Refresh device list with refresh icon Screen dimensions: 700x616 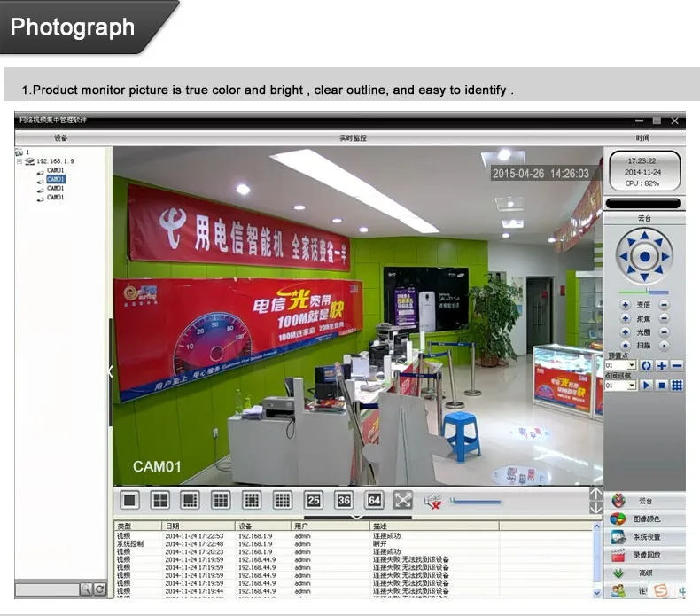coord(100,589)
